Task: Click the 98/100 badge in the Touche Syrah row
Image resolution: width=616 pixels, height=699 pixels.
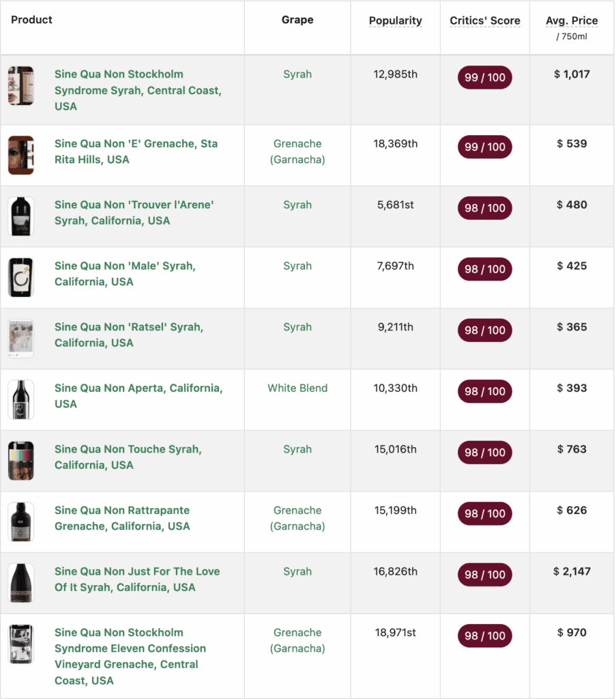Action: [x=484, y=453]
